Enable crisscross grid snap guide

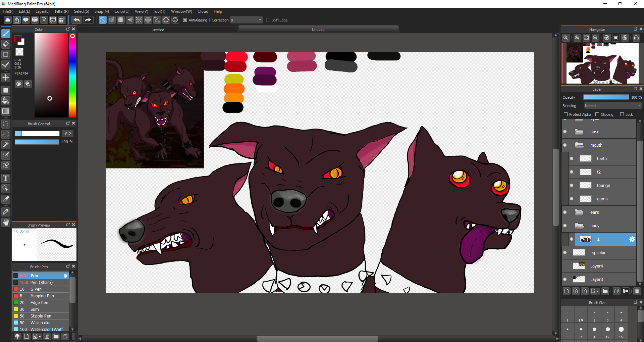pos(121,20)
